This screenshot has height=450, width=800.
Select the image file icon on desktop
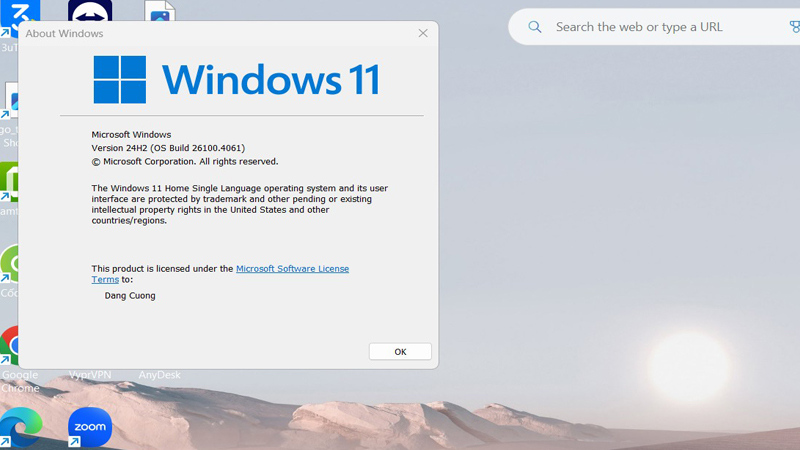[x=160, y=11]
